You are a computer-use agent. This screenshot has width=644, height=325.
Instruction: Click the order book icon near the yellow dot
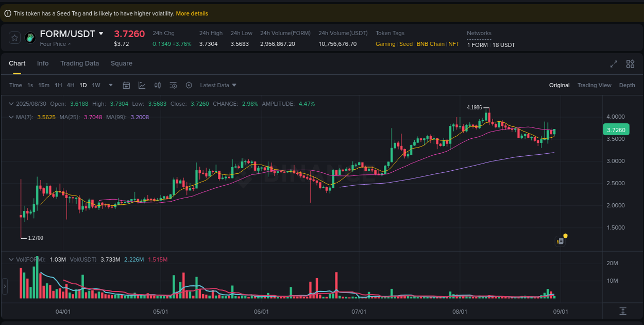(x=560, y=241)
